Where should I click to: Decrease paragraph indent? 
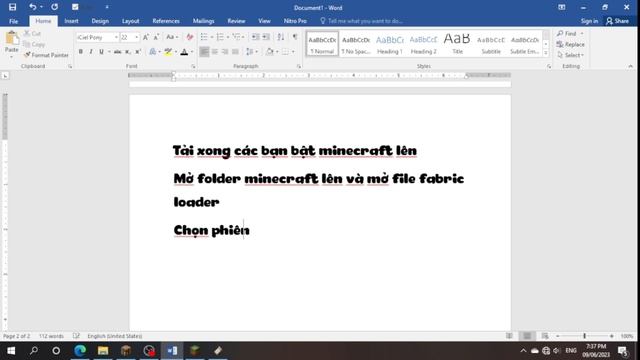256,37
